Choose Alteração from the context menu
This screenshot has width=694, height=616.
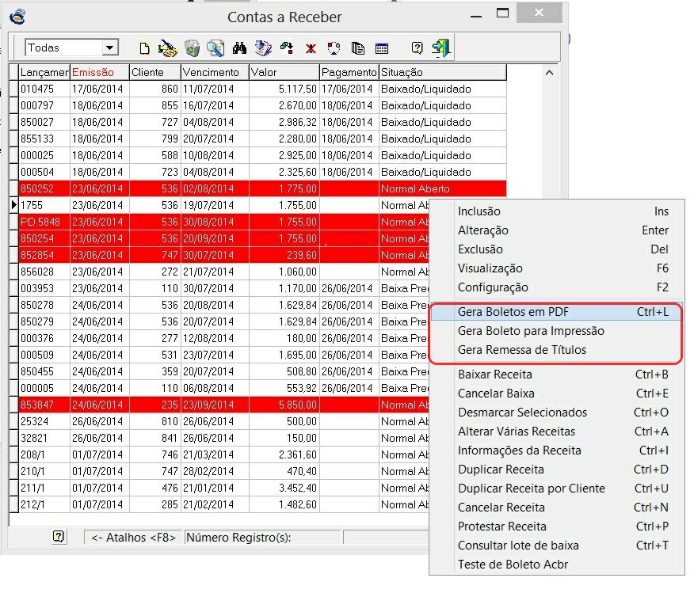click(557, 230)
